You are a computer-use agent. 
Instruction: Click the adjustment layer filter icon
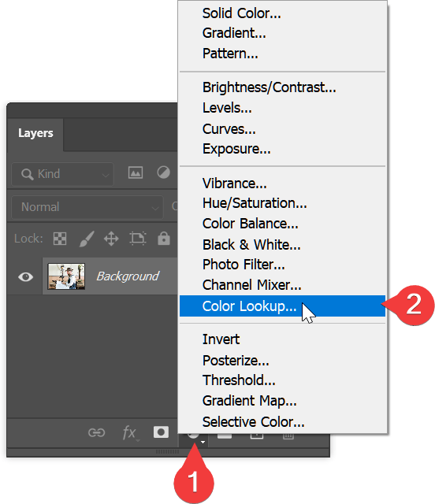[163, 172]
